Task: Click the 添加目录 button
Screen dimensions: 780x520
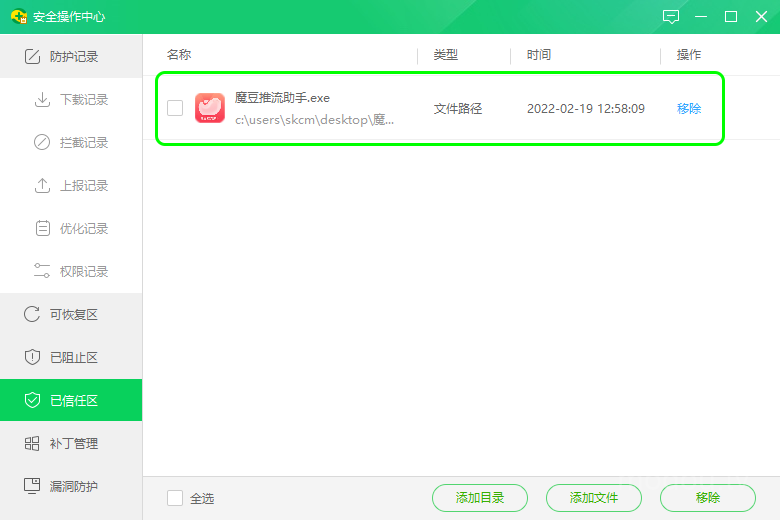Action: pos(480,498)
